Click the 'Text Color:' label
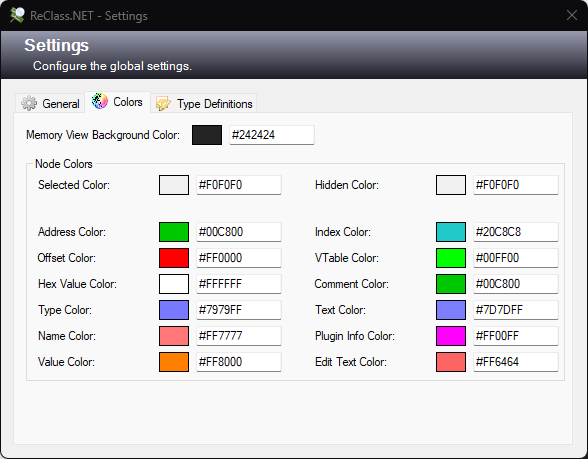Viewport: 588px width, 459px height. [340, 310]
